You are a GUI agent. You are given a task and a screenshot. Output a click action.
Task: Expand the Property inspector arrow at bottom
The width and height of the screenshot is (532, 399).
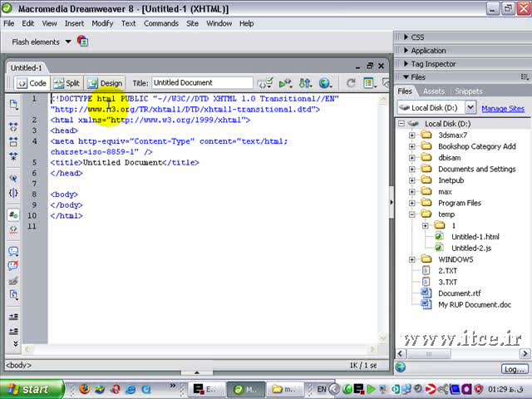click(x=197, y=372)
